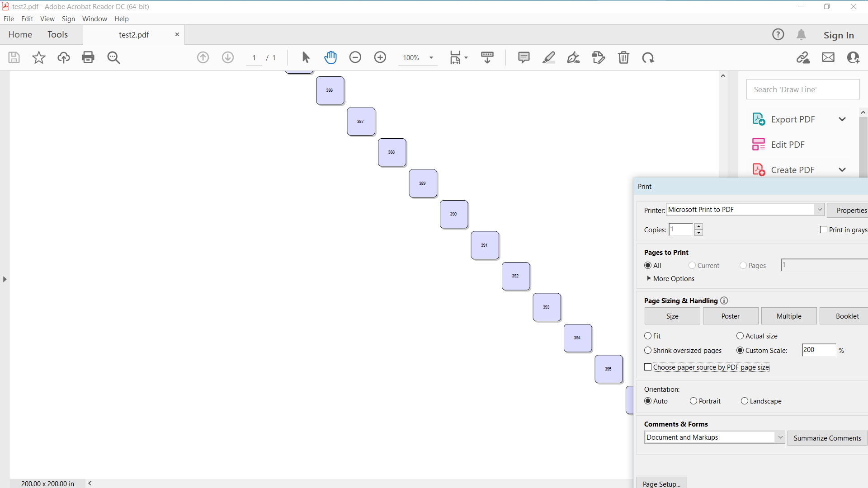The image size is (868, 488).
Task: Open the Printer dropdown list
Action: coord(819,210)
